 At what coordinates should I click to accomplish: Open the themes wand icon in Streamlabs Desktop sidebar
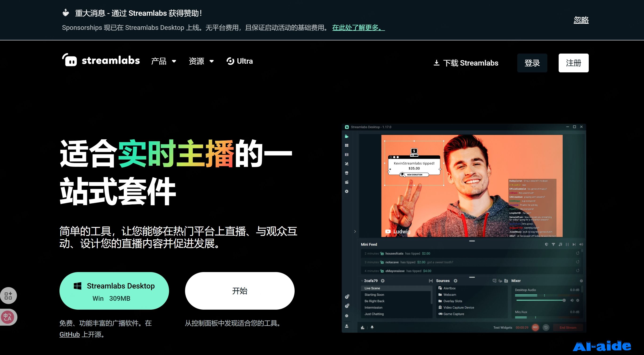(347, 164)
